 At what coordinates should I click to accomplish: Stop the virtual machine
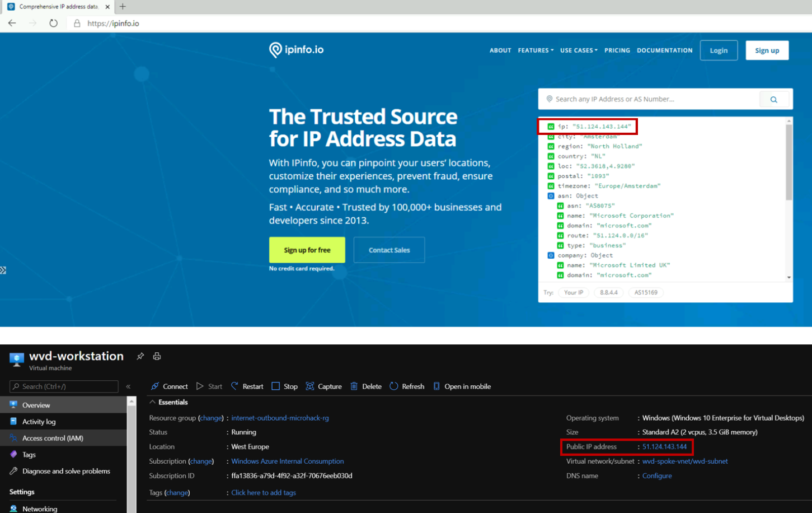pos(284,386)
